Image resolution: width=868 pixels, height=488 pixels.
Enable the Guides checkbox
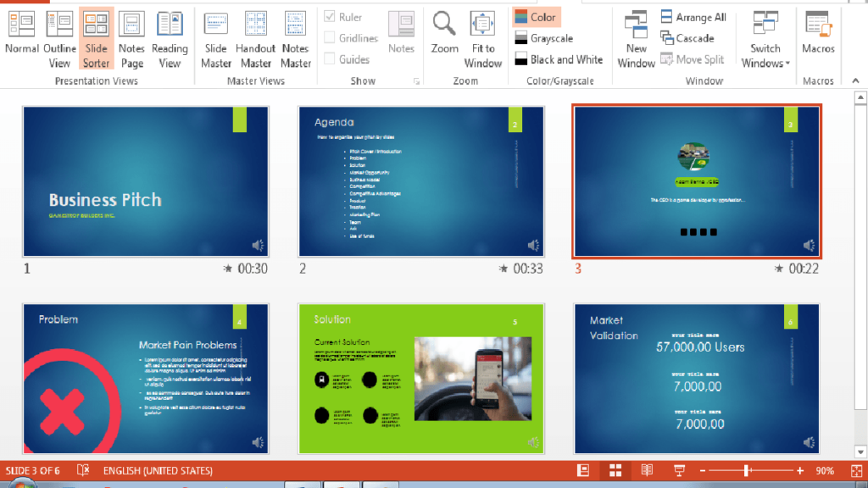(330, 58)
